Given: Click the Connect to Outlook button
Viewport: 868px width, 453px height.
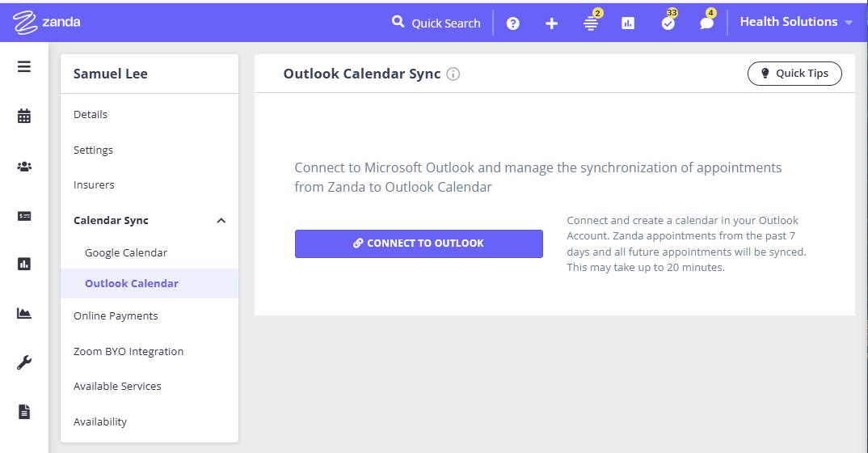Looking at the screenshot, I should click(419, 243).
